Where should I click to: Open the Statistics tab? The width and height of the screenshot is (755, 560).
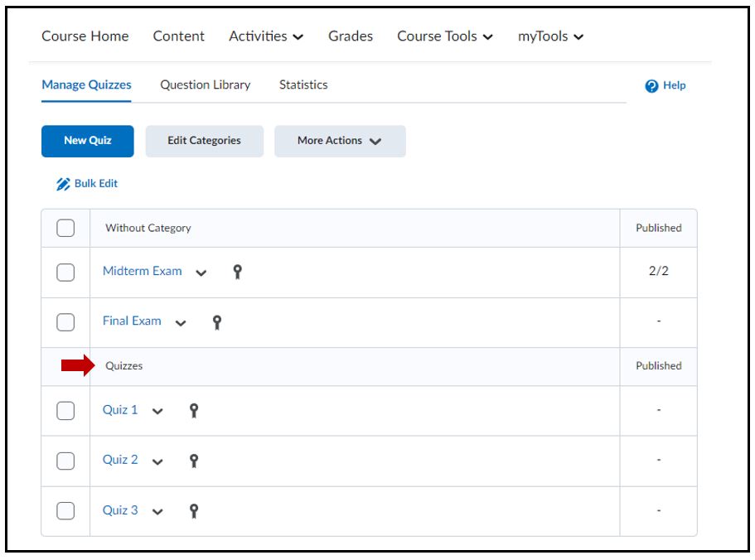[x=303, y=84]
